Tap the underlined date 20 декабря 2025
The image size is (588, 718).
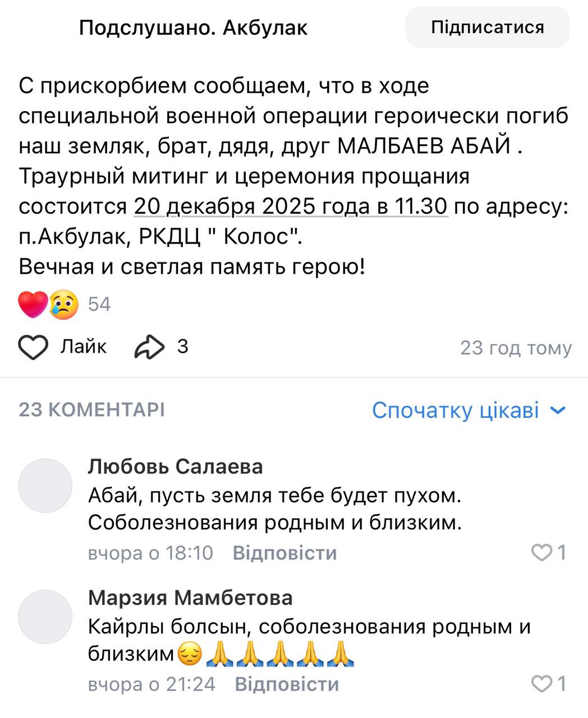pyautogui.click(x=290, y=207)
